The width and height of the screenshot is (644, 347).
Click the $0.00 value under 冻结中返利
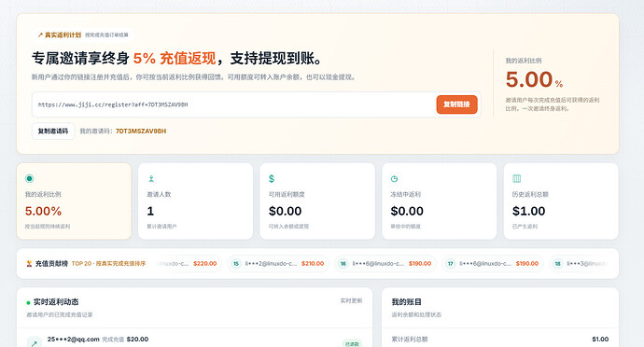tap(407, 211)
